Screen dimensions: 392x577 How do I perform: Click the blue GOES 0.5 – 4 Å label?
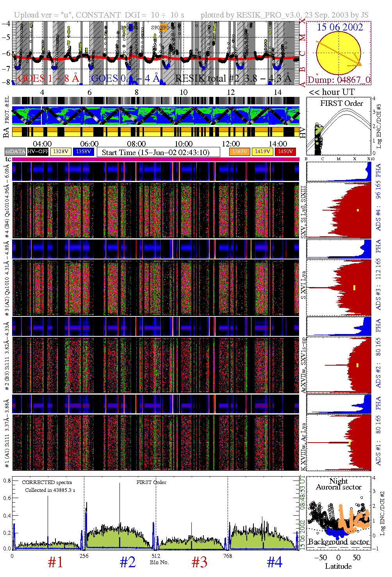coord(125,78)
